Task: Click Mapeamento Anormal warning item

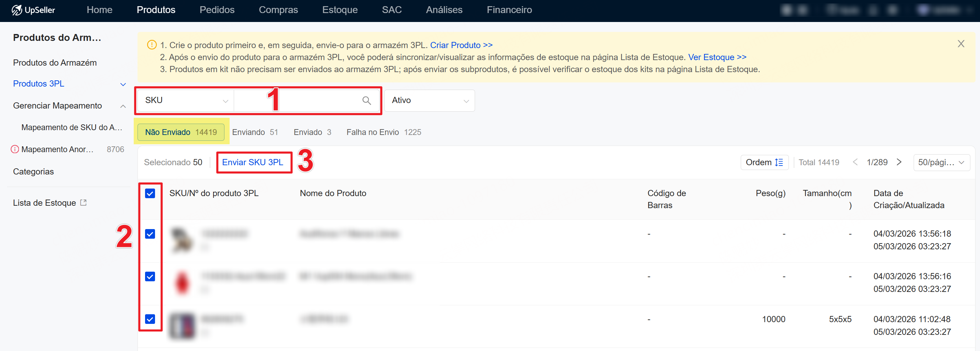Action: [57, 149]
